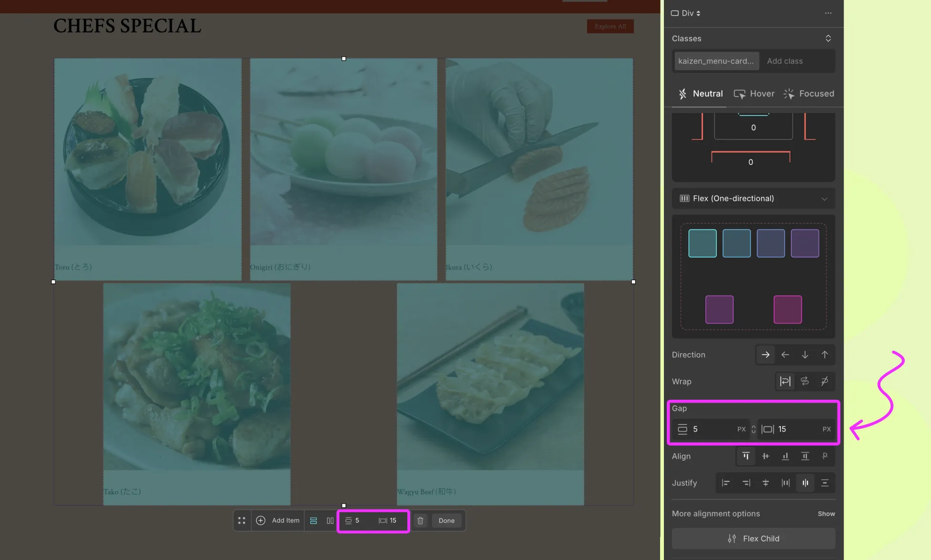Image resolution: width=931 pixels, height=560 pixels.
Task: Edit column gap 15 in canvas toolbar
Action: coord(388,520)
